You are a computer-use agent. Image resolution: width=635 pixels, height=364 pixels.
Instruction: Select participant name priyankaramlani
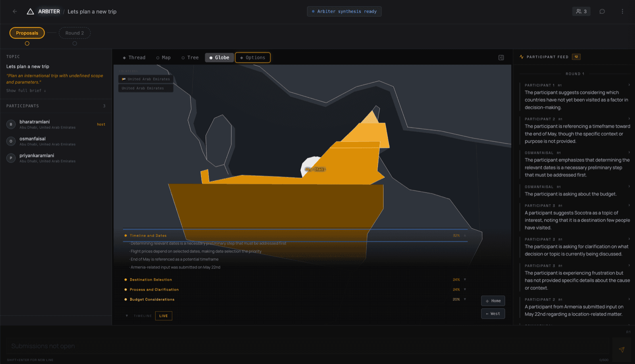(x=37, y=155)
